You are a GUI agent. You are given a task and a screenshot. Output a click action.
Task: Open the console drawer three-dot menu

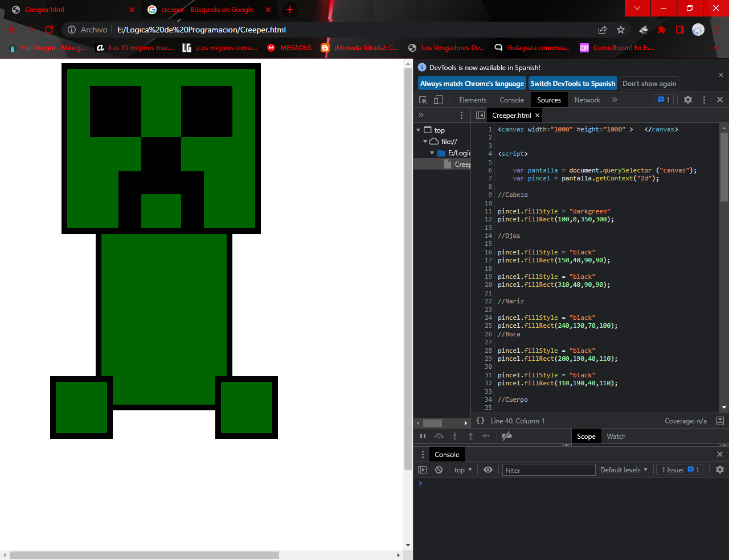coord(423,454)
